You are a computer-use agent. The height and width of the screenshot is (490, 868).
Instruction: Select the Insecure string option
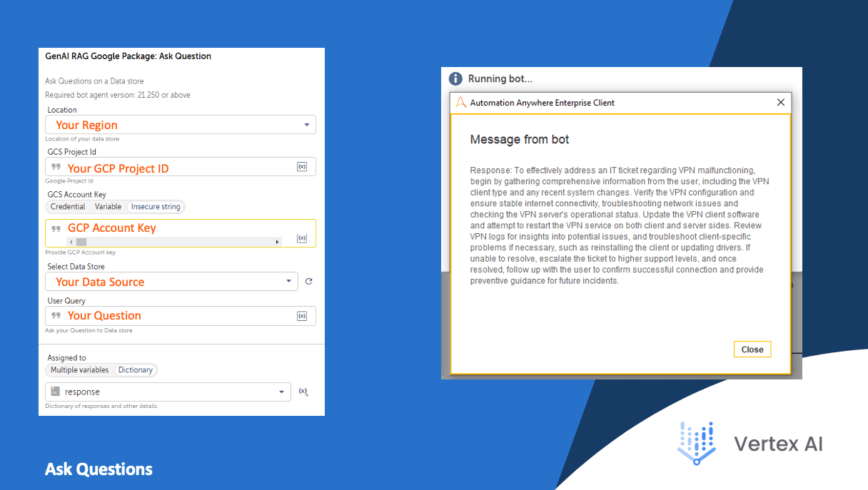click(x=156, y=207)
